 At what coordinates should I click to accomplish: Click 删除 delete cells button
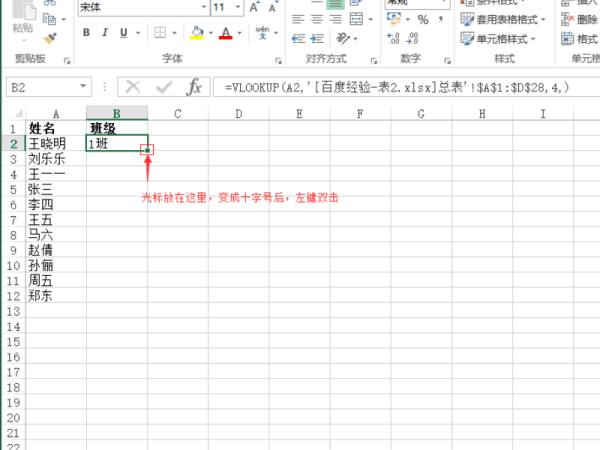[x=579, y=19]
